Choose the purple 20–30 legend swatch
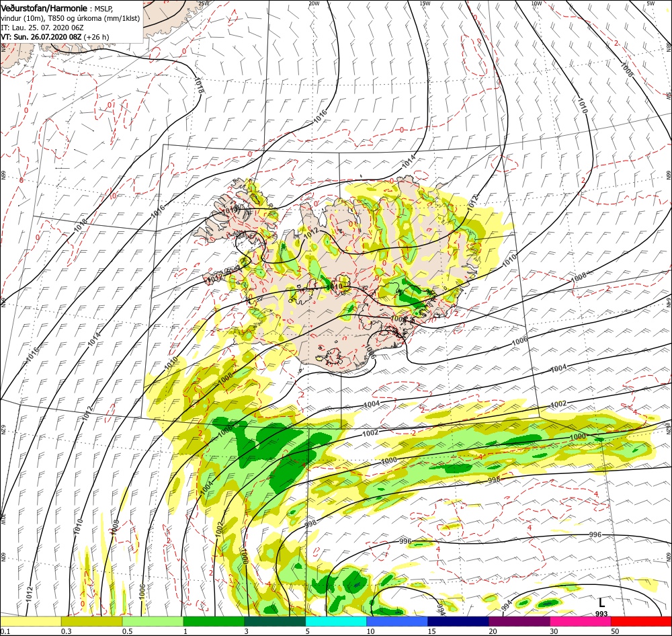The height and width of the screenshot is (636, 672). 519,621
